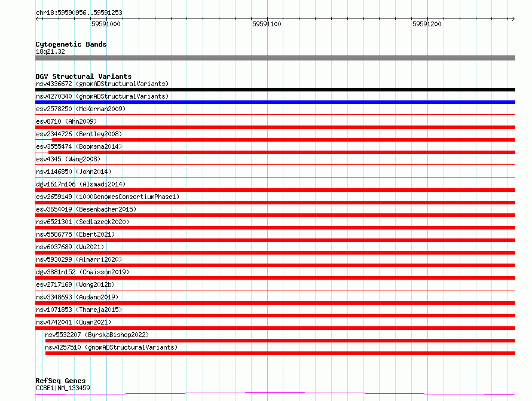The height and width of the screenshot is (401, 532).
Task: Click ruler position 59591000
Action: (x=106, y=24)
